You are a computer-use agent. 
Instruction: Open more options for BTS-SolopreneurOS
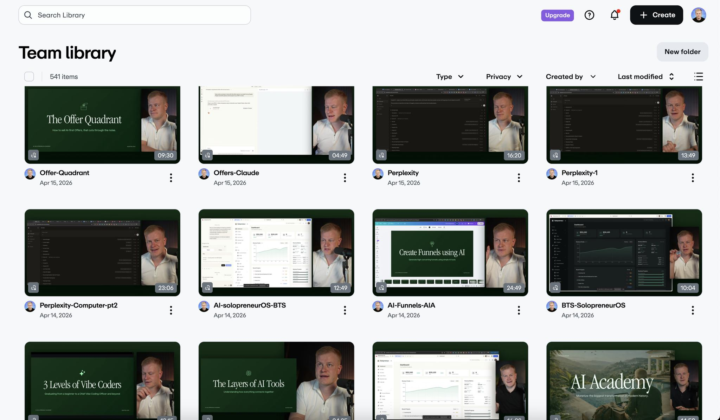point(692,310)
